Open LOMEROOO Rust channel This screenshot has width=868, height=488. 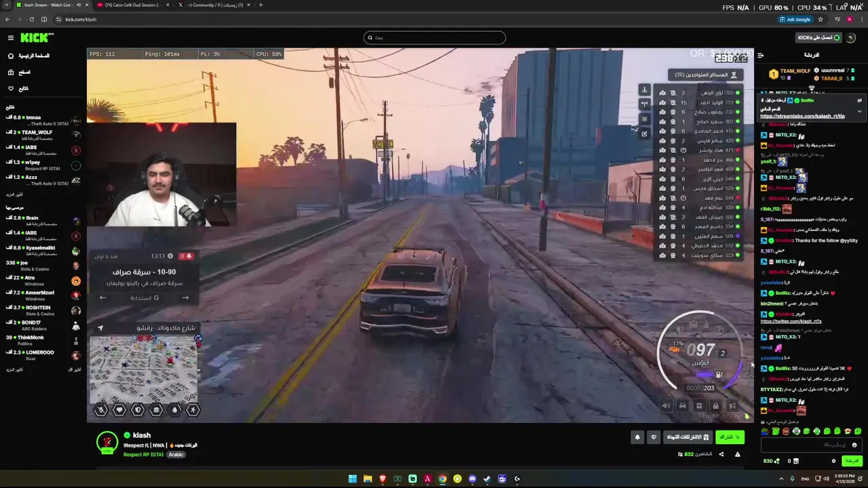pos(42,355)
